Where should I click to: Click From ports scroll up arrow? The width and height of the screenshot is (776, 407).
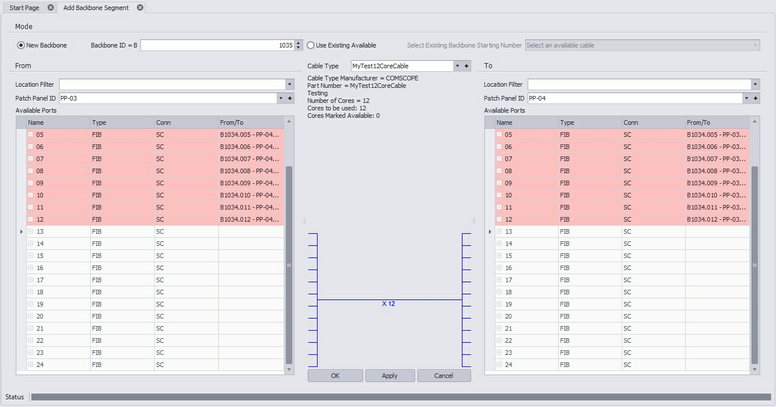pyautogui.click(x=289, y=121)
